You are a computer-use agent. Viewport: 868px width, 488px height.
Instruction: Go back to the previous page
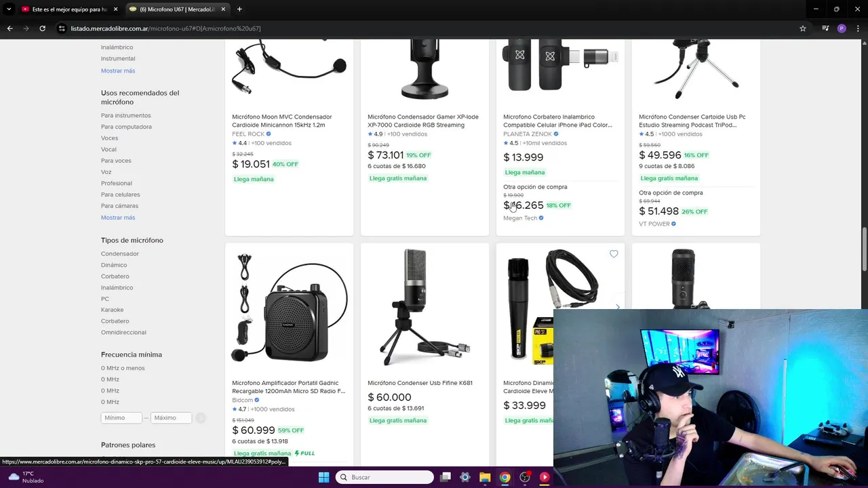tap(9, 28)
